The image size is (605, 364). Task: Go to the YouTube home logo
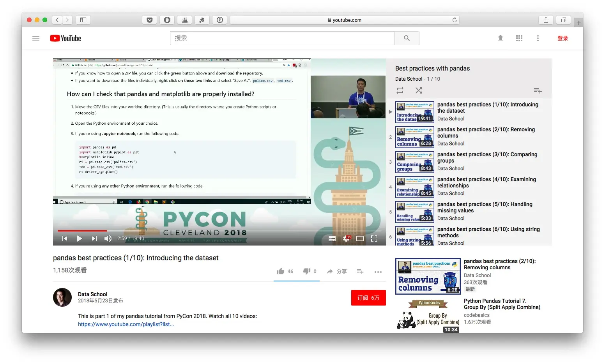coord(65,38)
